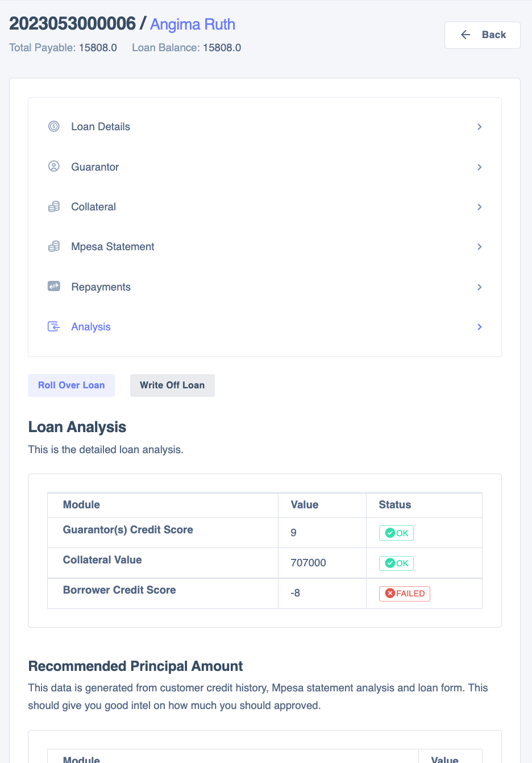
Task: Click the red FAILED status badge
Action: coord(405,594)
